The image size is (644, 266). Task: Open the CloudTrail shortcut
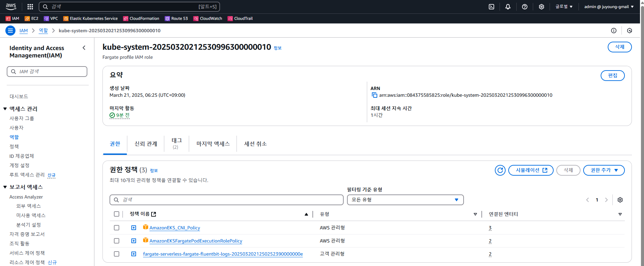(x=240, y=18)
